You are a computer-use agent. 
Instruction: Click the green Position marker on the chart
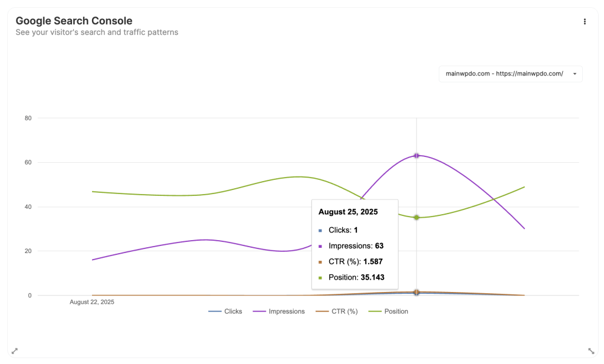416,217
